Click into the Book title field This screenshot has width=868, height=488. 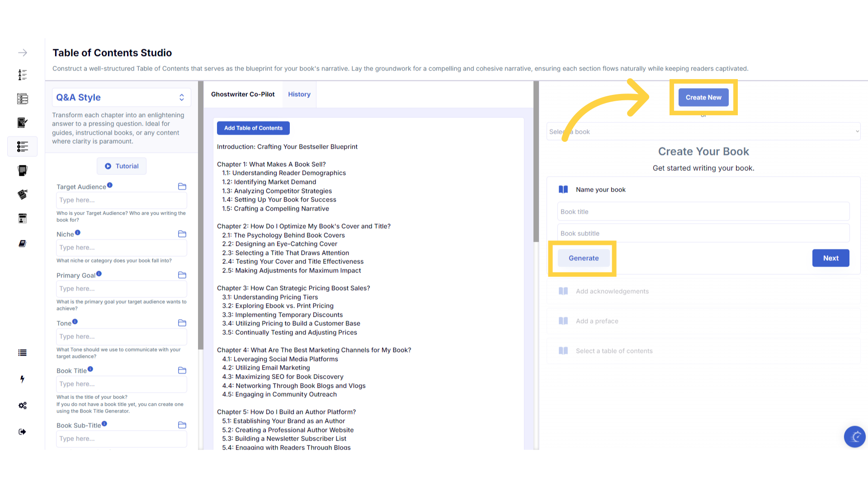(703, 212)
